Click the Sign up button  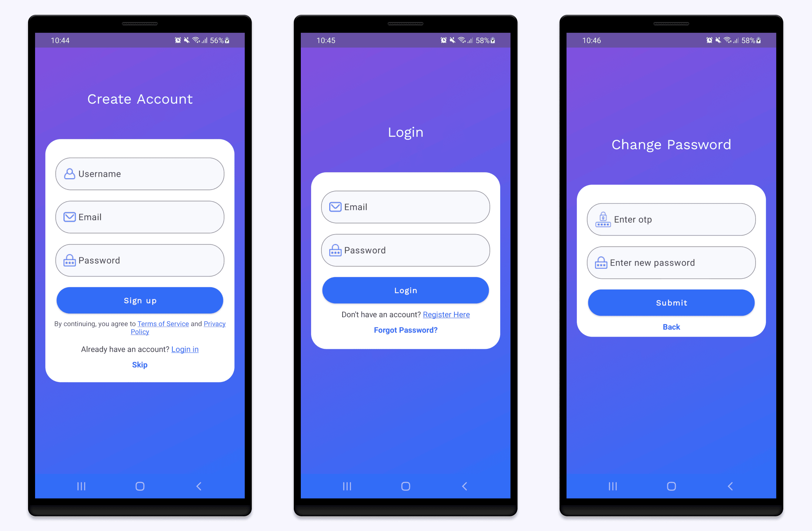[x=140, y=300]
